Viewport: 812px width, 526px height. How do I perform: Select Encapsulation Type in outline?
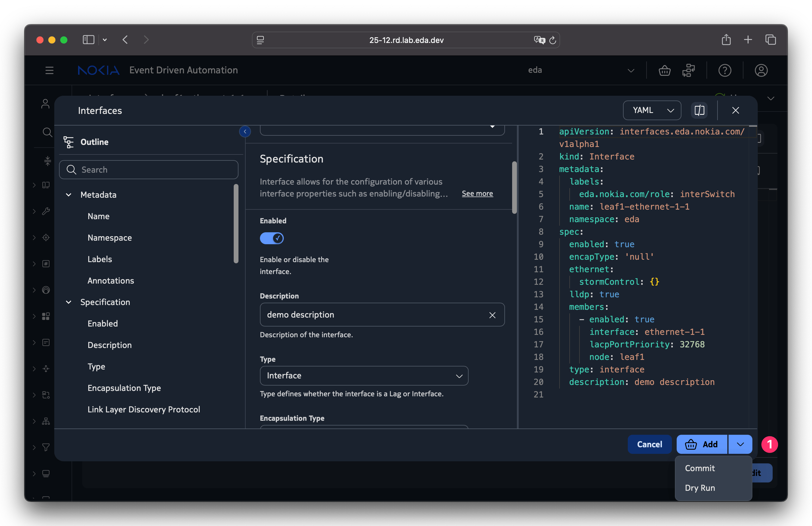click(x=124, y=388)
